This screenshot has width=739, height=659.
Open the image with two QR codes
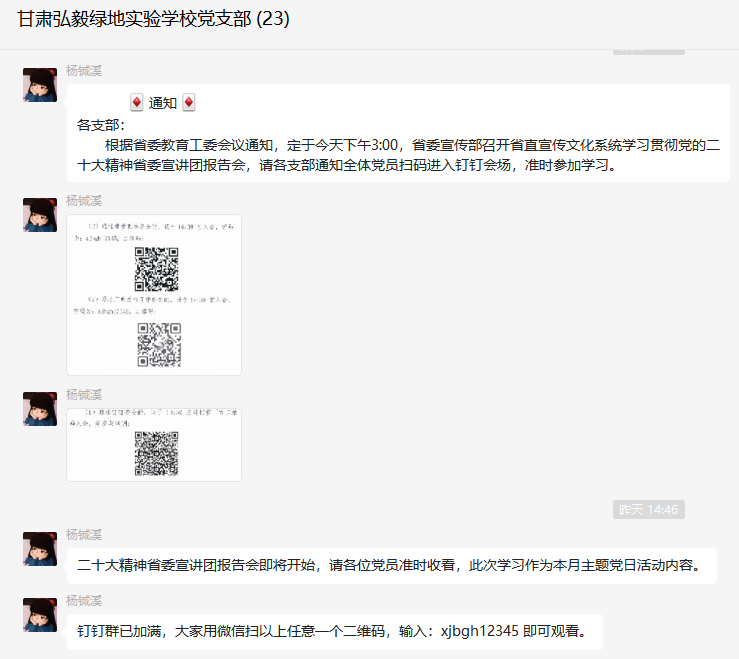154,295
